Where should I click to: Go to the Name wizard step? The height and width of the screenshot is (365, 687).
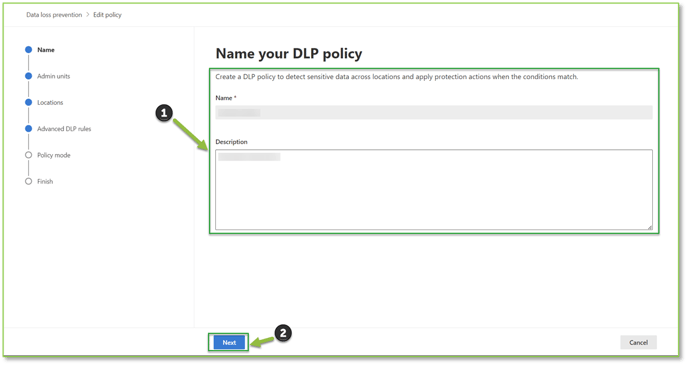46,50
